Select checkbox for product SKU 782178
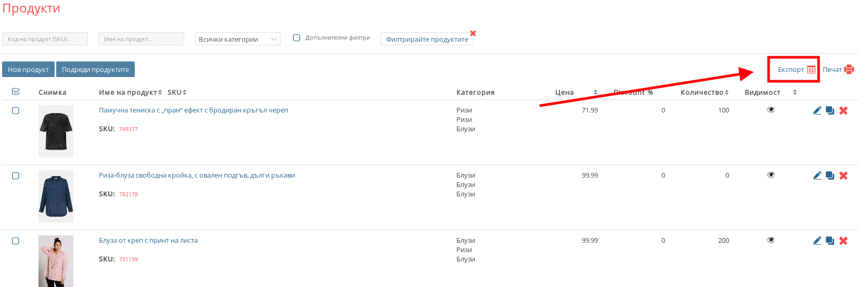 [16, 176]
